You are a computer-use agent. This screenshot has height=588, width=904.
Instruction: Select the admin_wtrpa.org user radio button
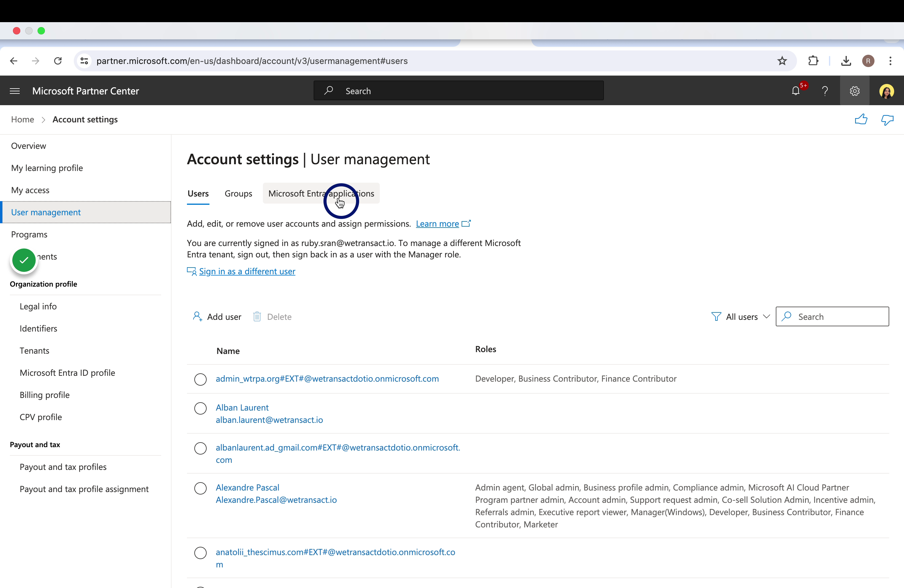(200, 379)
